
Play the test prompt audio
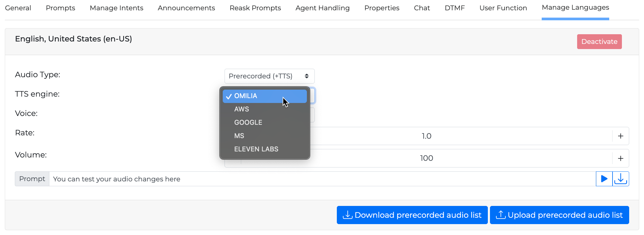pyautogui.click(x=604, y=179)
